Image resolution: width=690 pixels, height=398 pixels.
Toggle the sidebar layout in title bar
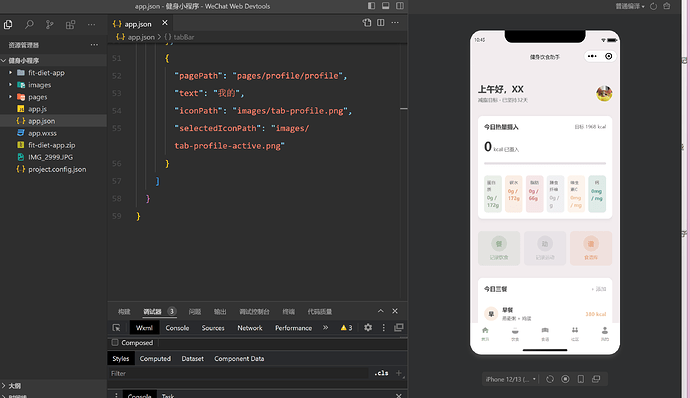(x=371, y=6)
